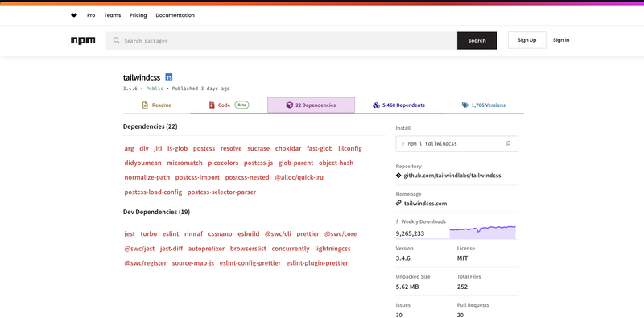Image resolution: width=644 pixels, height=318 pixels.
Task: Open the Documentation link
Action: (x=175, y=15)
